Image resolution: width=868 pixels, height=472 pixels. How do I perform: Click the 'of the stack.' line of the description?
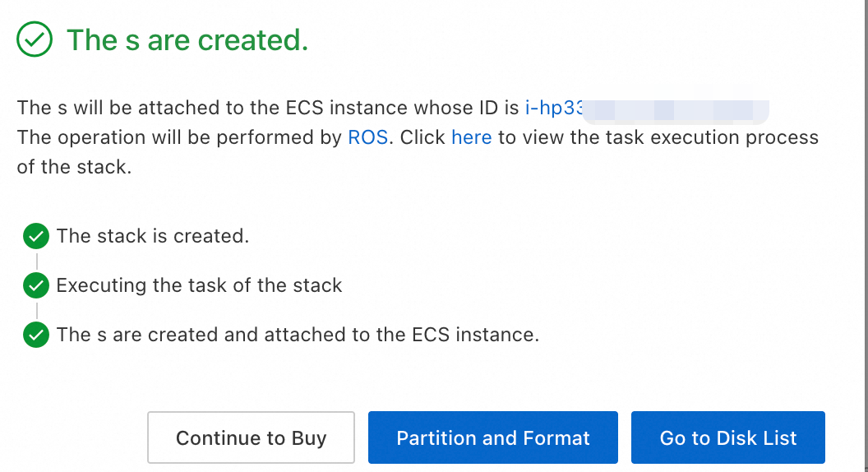(x=74, y=167)
